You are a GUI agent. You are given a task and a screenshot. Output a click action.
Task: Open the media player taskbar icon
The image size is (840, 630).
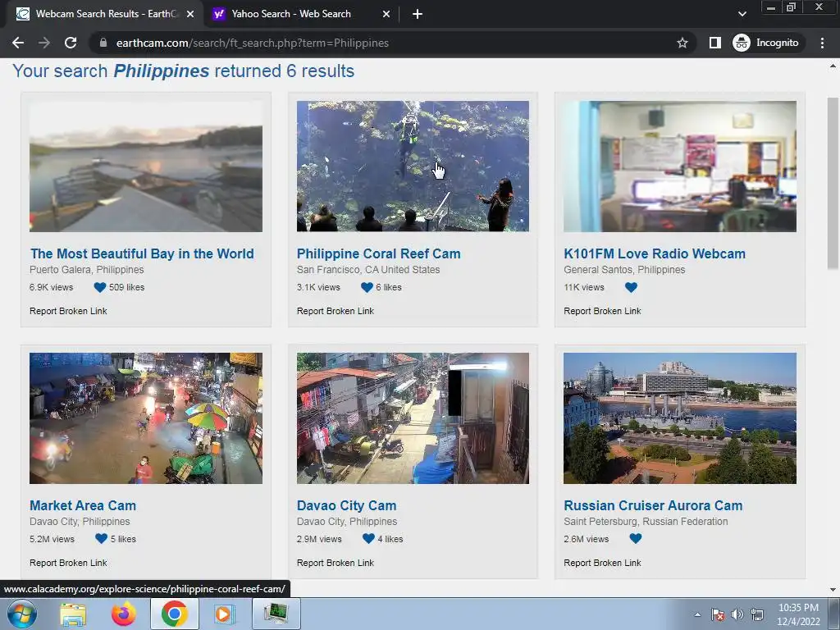click(223, 614)
